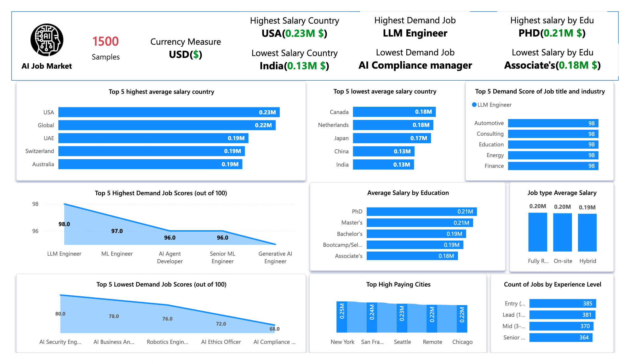
Task: Click the AI Ethics Officer axis label
Action: (x=221, y=342)
